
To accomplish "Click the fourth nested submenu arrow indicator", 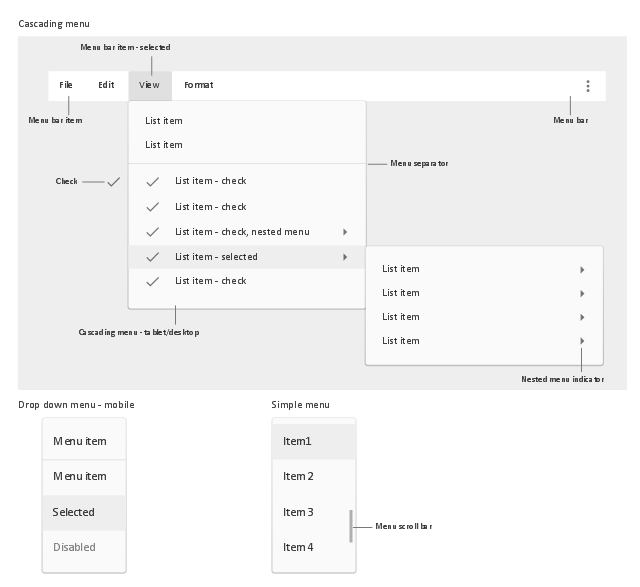I will pos(582,341).
